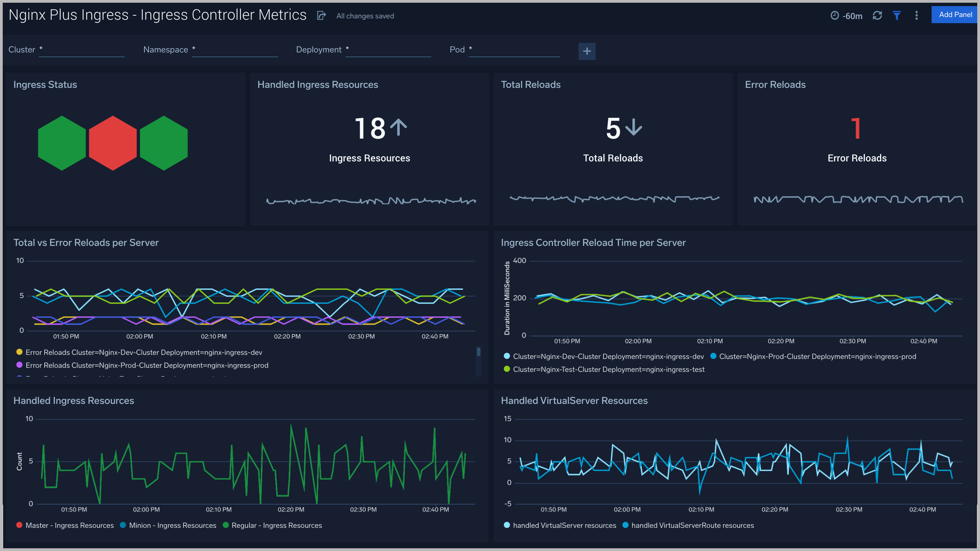The image size is (980, 551).
Task: Click the plus icon to add a variable
Action: (587, 51)
